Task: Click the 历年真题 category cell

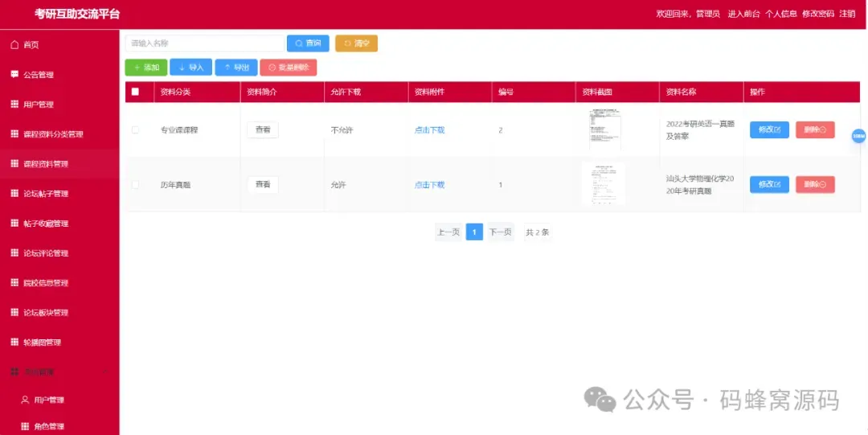Action: tap(175, 185)
